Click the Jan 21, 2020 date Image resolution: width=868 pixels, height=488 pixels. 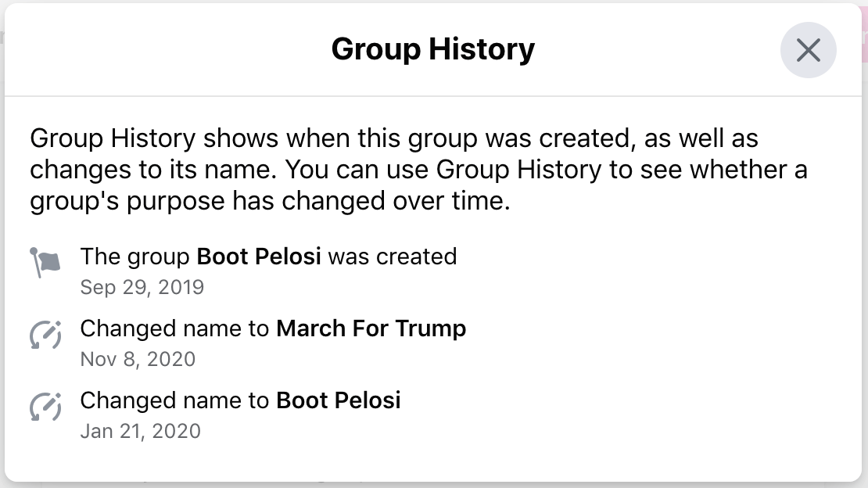(141, 431)
